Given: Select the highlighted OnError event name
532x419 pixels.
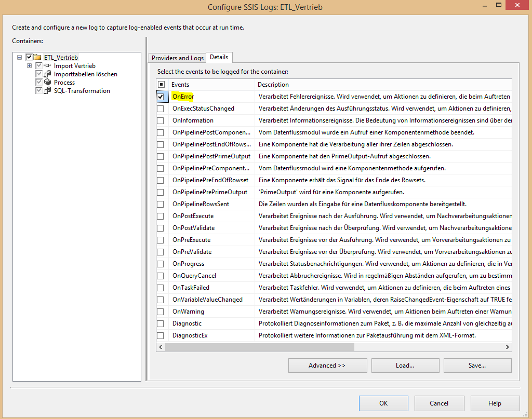Looking at the screenshot, I should [x=183, y=97].
